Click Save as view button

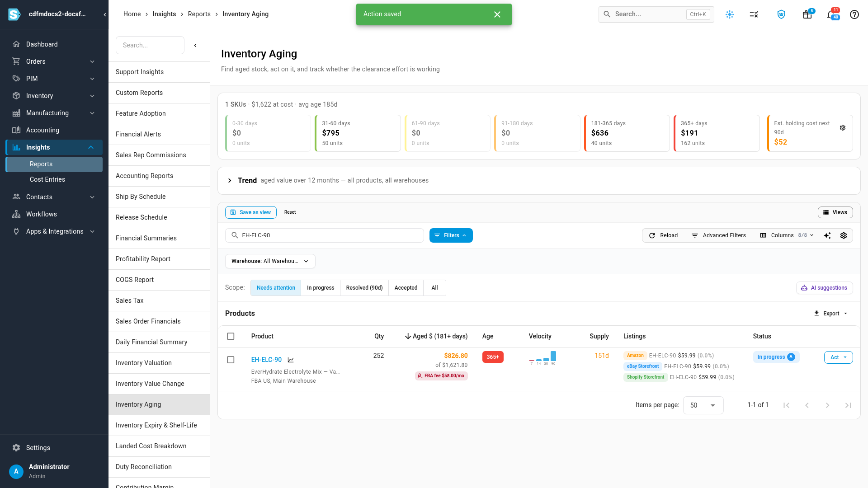[x=251, y=212]
